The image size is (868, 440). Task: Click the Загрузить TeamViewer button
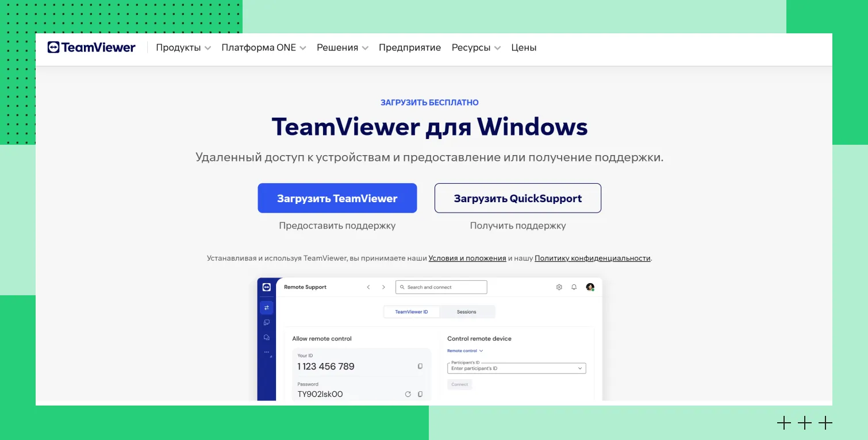337,198
